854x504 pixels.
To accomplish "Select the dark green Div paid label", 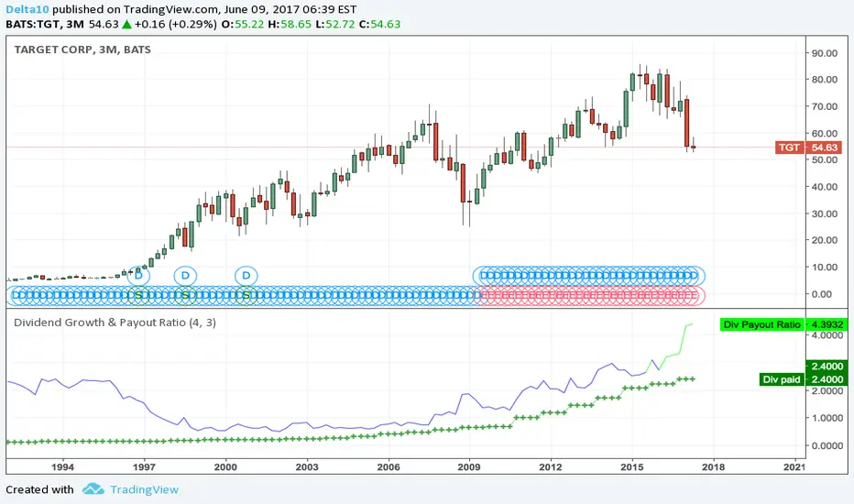I will (x=781, y=379).
